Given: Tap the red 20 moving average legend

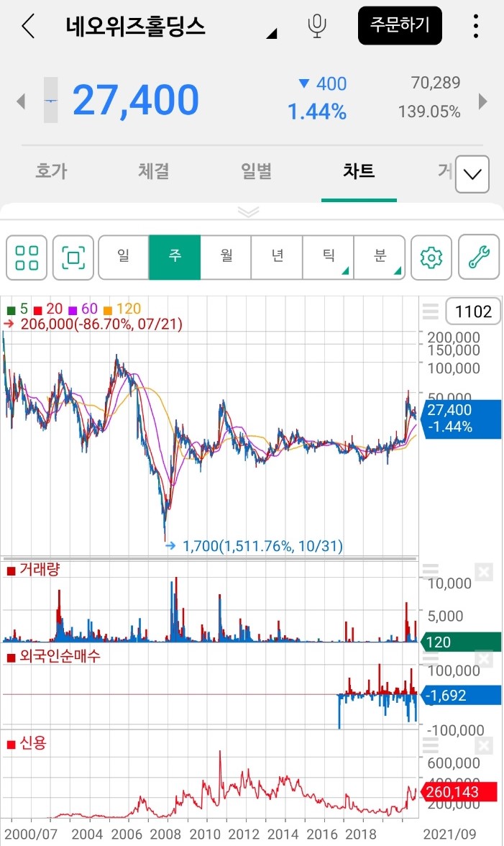Looking at the screenshot, I should pyautogui.click(x=48, y=309).
